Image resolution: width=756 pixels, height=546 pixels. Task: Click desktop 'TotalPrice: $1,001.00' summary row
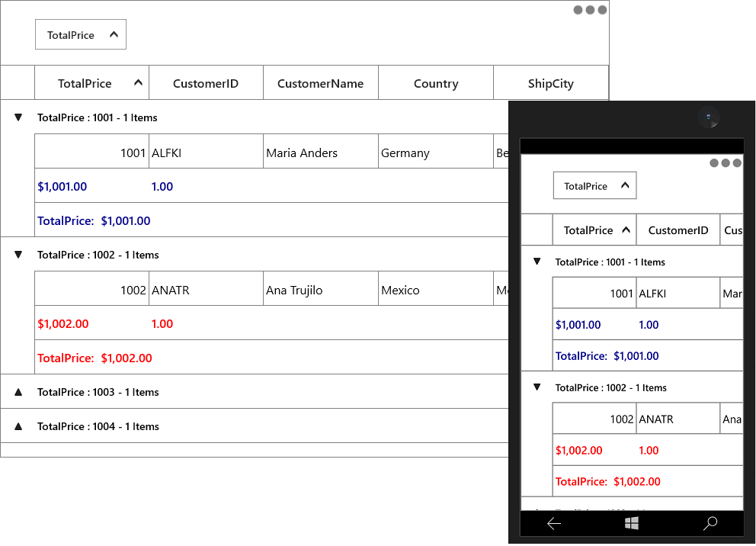[271, 220]
